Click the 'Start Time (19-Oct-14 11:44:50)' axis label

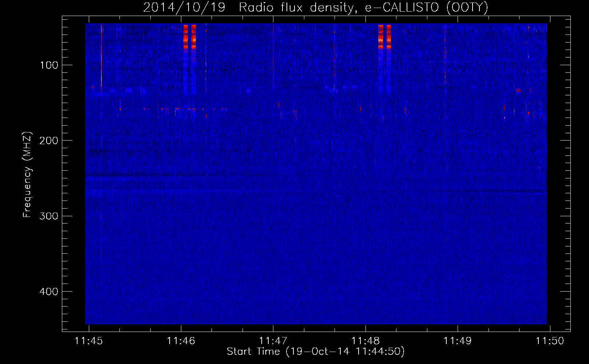316,352
